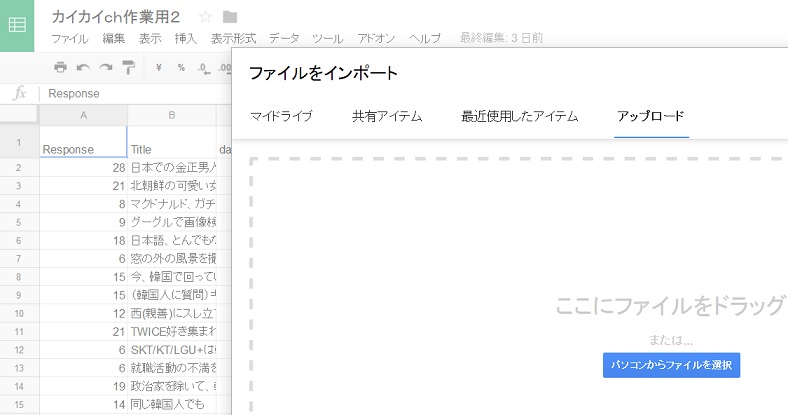Select column A header

pyautogui.click(x=83, y=115)
